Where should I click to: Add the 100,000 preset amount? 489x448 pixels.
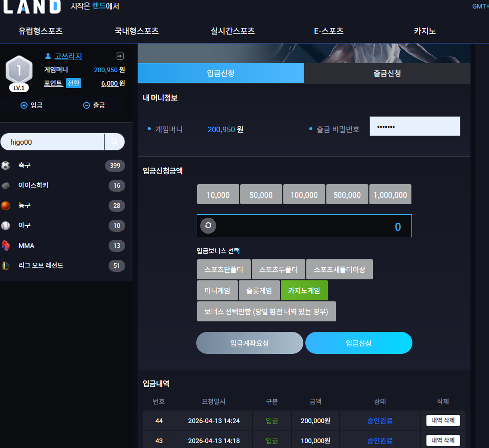(304, 194)
